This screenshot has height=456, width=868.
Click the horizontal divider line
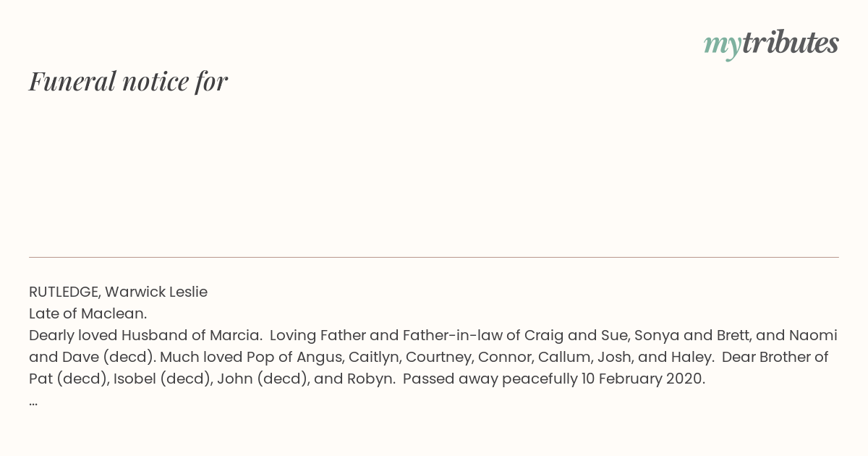coord(434,257)
